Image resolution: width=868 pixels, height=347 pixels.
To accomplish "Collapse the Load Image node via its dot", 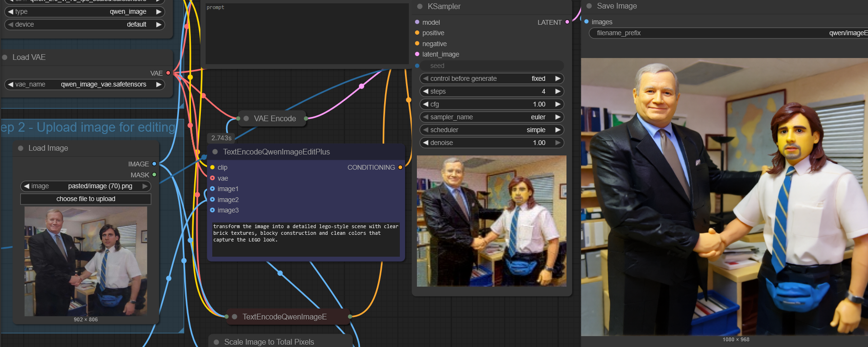I will [x=20, y=148].
